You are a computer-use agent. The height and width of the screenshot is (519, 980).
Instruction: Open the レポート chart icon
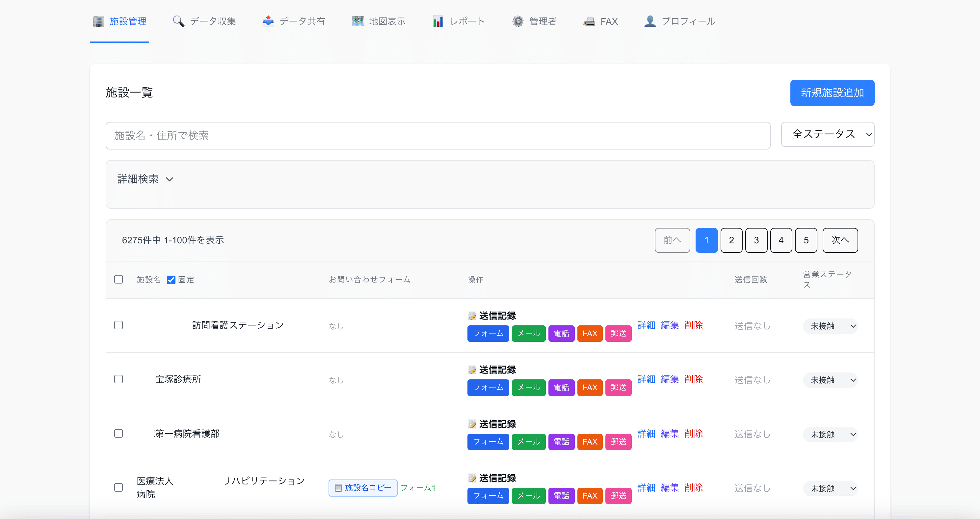[x=438, y=21]
